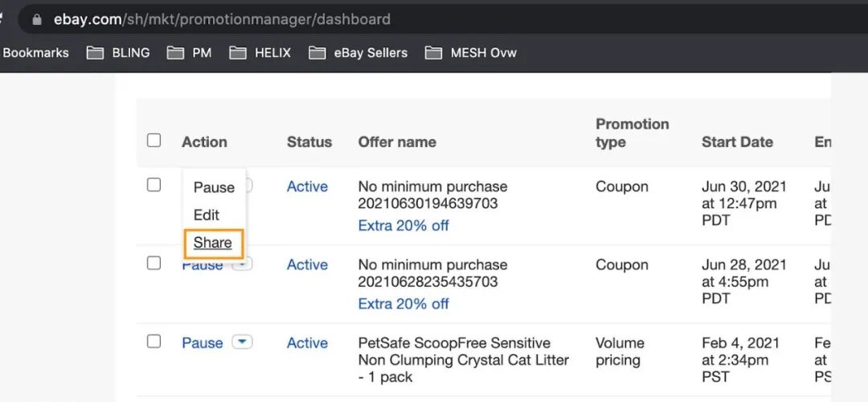Click the browser address bar URL
868x402 pixels.
(x=222, y=19)
